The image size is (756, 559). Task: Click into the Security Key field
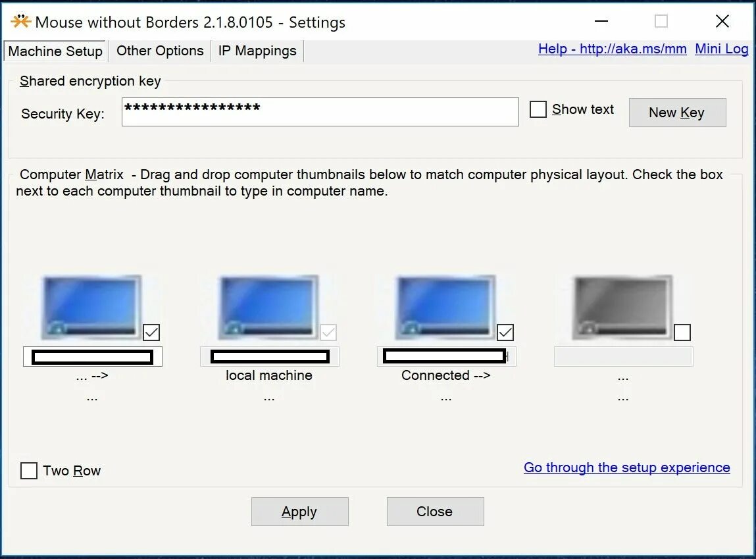[320, 112]
